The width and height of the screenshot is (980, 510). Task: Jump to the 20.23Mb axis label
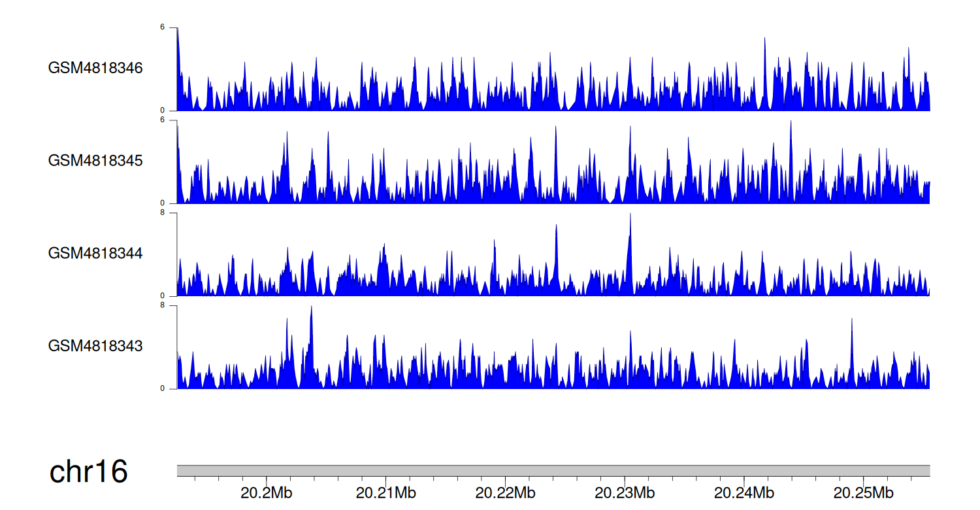(625, 492)
